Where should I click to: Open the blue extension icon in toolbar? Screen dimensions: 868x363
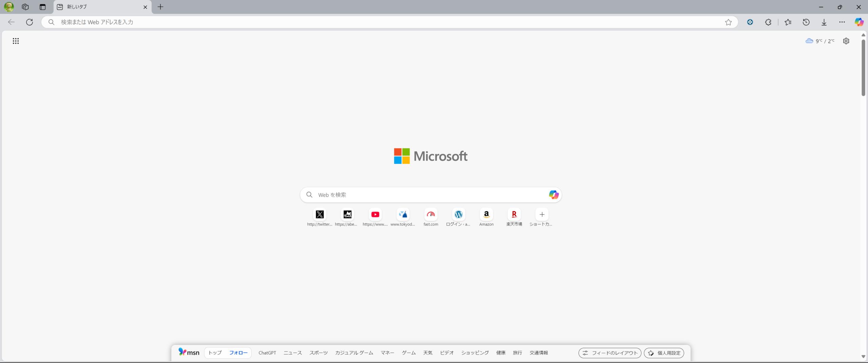click(750, 22)
